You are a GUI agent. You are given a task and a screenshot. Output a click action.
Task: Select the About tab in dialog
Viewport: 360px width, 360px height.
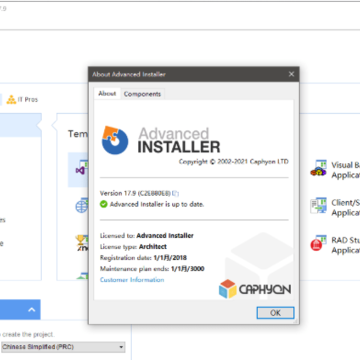pos(107,94)
